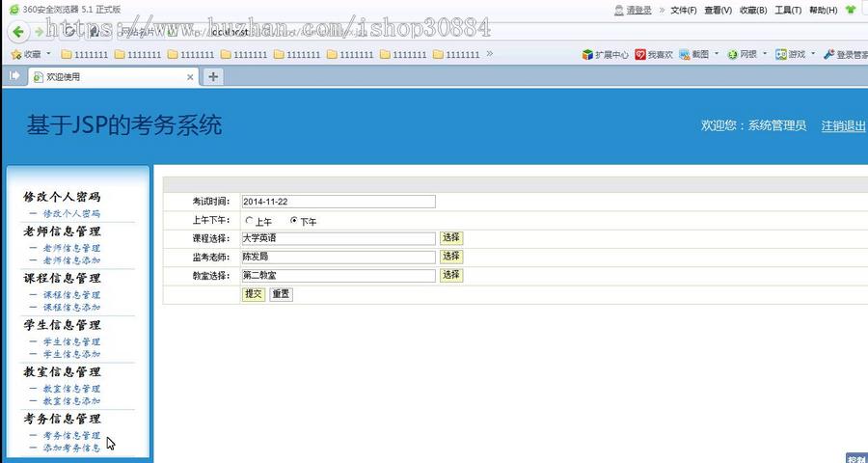Viewport: 868px width, 463px height.
Task: Click the 学生信息管理 bold section heading
Action: pos(62,324)
